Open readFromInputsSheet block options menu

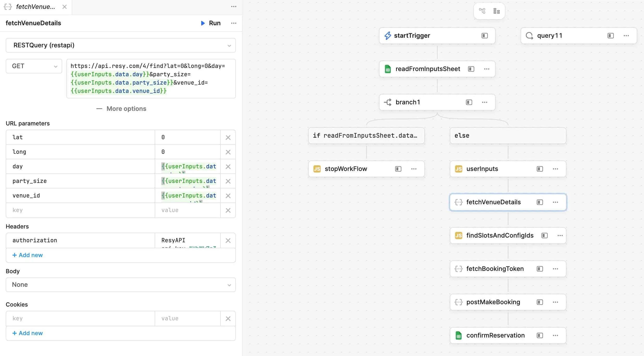pos(487,69)
